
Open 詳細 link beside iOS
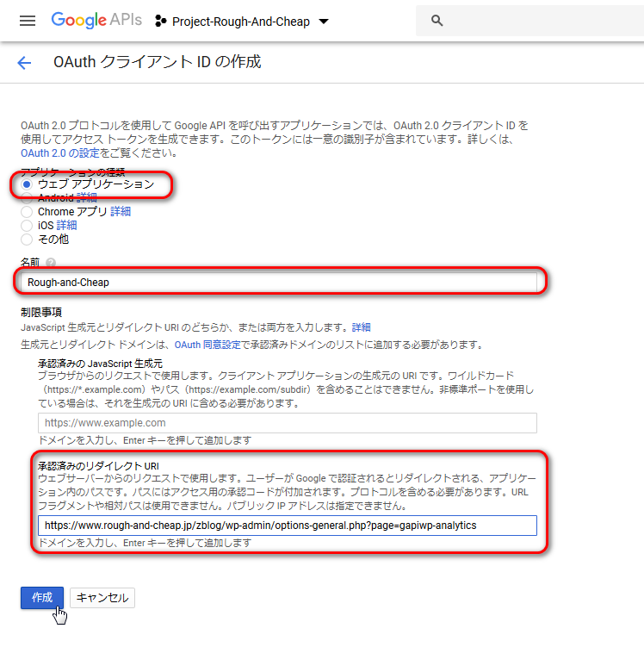(x=66, y=225)
